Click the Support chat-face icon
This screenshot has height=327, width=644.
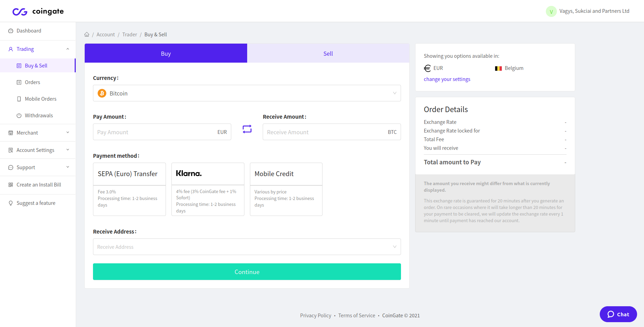pos(11,167)
